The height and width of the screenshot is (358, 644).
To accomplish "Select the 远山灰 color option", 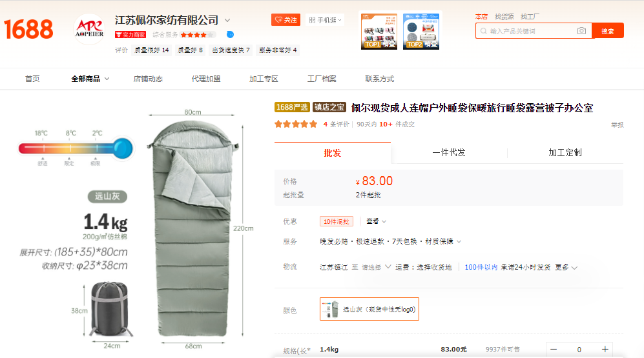I will (369, 309).
